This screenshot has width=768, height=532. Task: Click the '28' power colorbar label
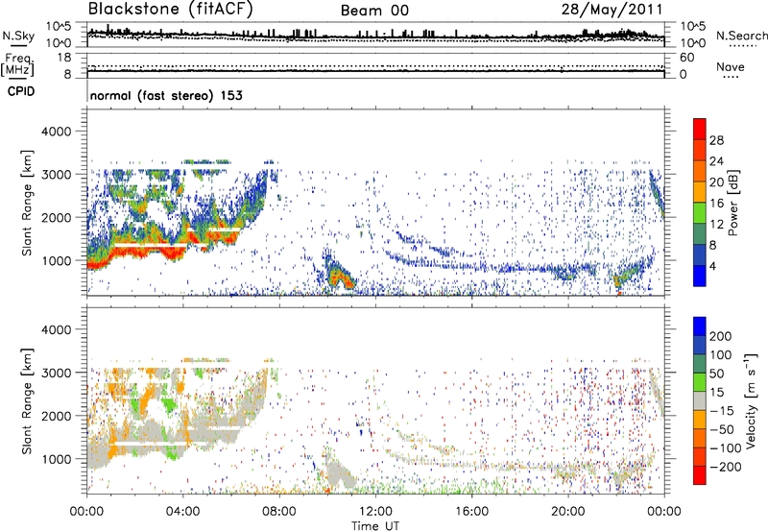tap(716, 140)
